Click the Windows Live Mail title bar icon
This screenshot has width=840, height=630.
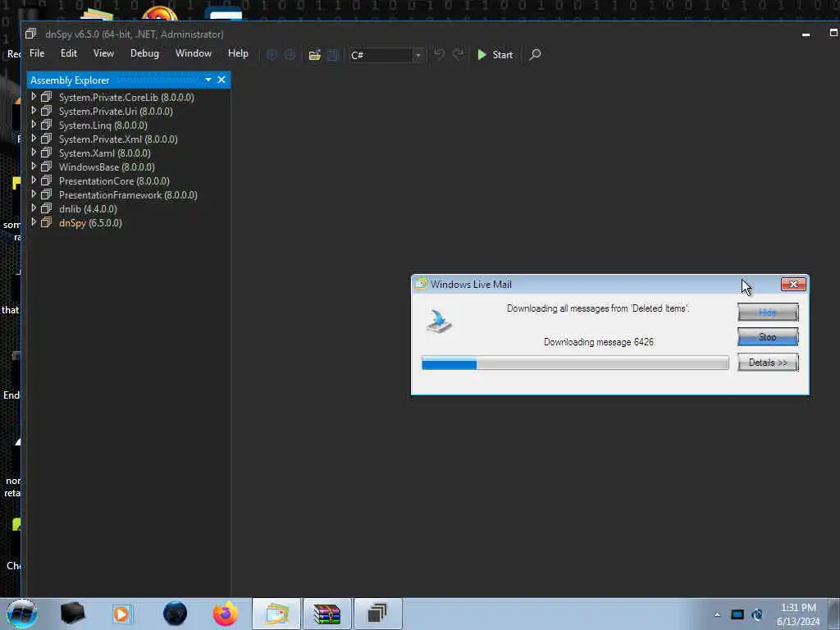coord(421,284)
